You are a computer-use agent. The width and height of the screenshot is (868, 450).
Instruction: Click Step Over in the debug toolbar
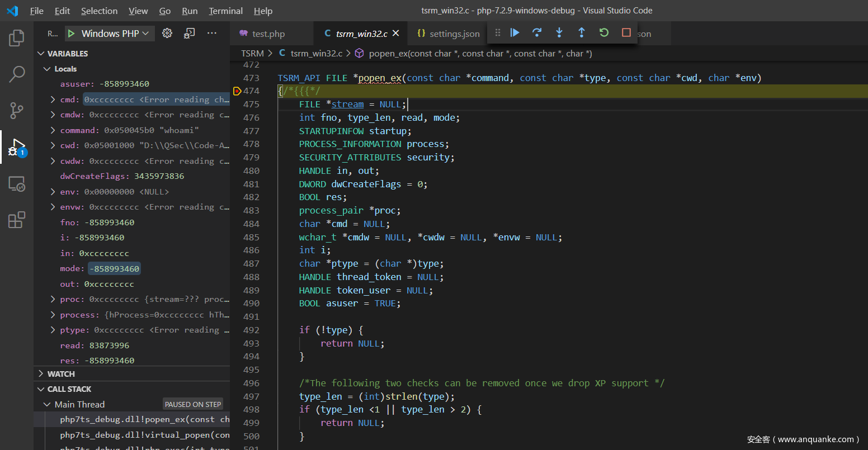coord(537,33)
